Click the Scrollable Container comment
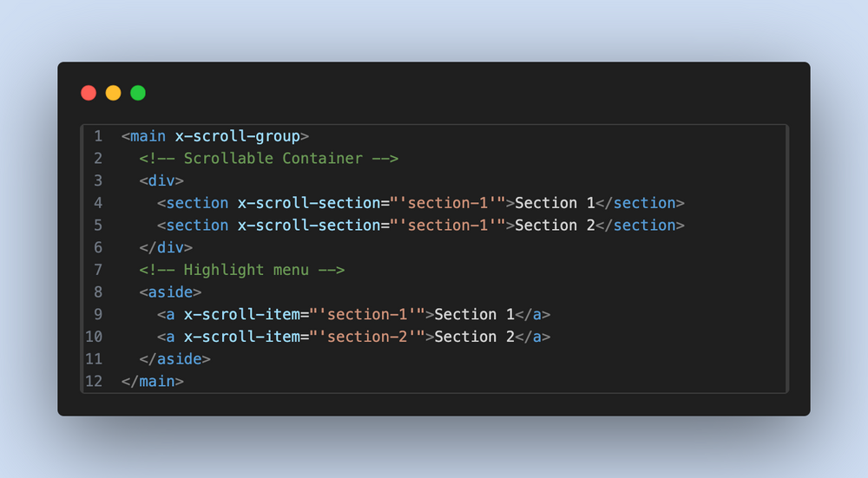Screen dimensions: 868x478 268,159
